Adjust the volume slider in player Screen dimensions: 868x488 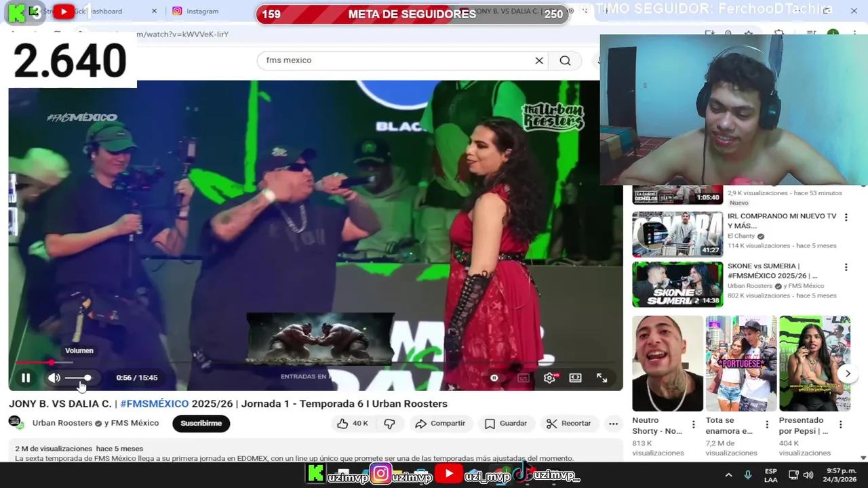point(78,378)
